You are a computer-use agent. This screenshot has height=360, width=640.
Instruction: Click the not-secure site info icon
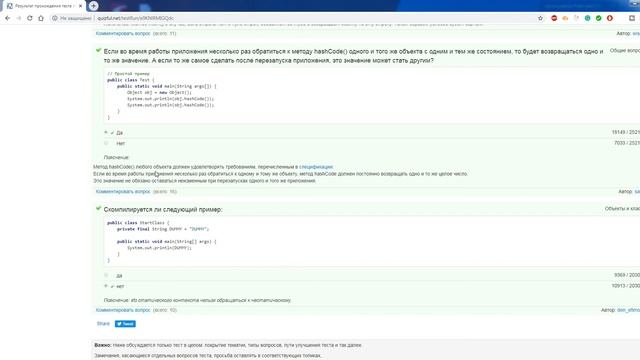pyautogui.click(x=55, y=18)
